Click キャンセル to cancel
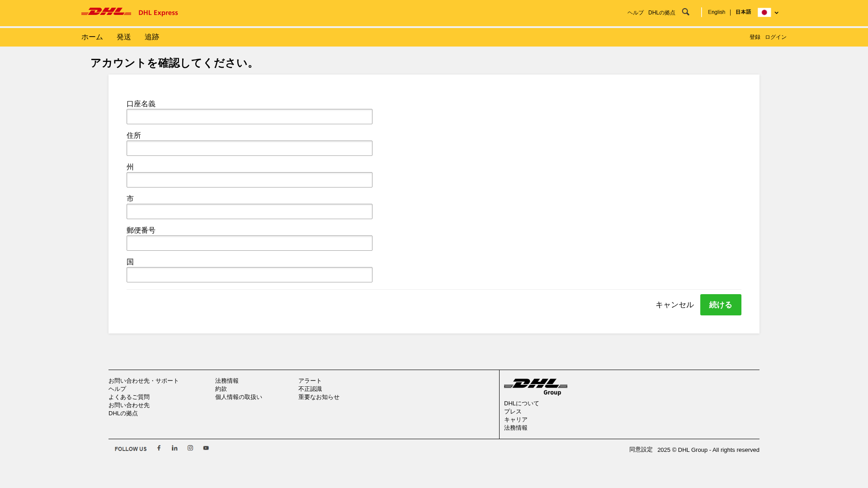This screenshot has width=868, height=488. [674, 305]
